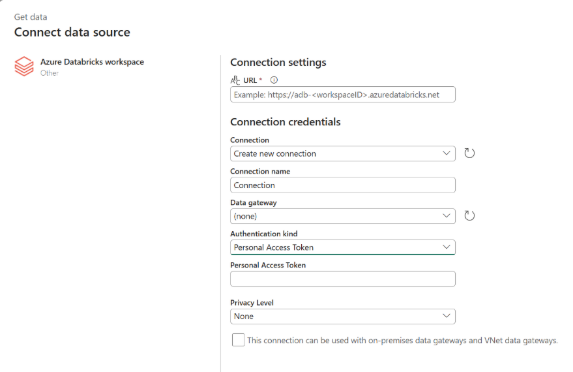Click the chevron arrow in Connection dropdown

(446, 153)
